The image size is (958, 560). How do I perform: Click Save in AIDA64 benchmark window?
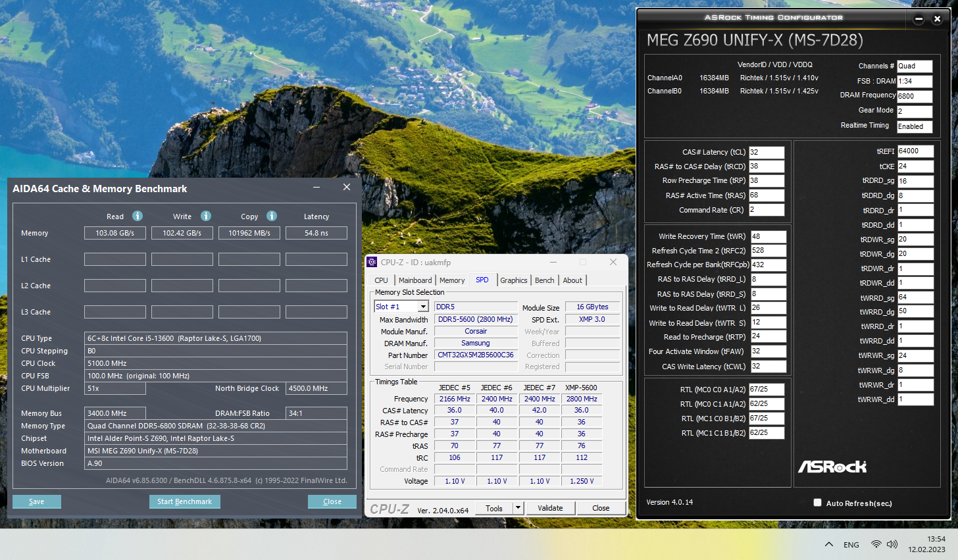coord(37,501)
